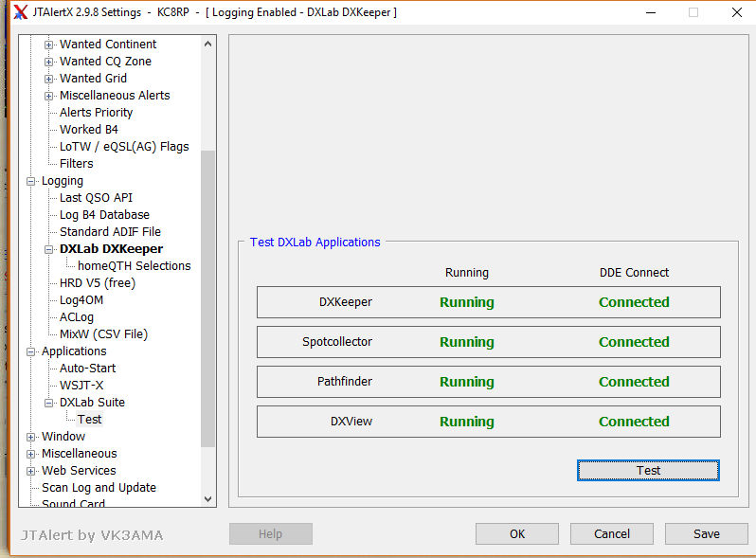
Task: Expand the Miscellaneous Alerts node
Action: (49, 96)
